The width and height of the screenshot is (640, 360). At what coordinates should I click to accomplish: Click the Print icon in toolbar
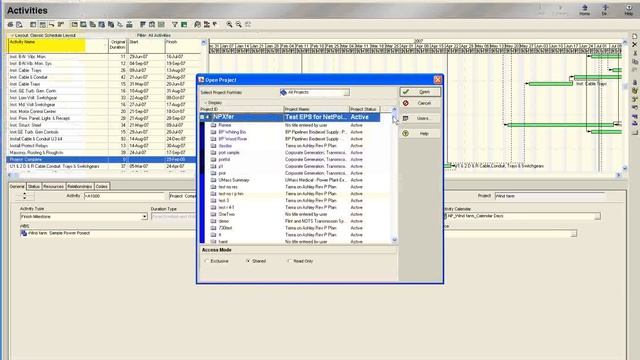coord(11,24)
